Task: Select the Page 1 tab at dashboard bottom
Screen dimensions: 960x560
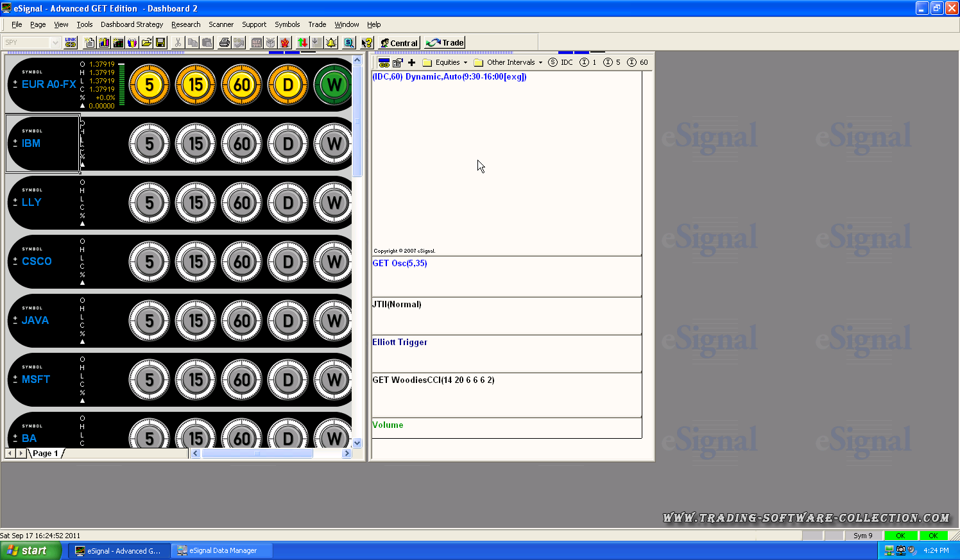Action: pyautogui.click(x=45, y=454)
